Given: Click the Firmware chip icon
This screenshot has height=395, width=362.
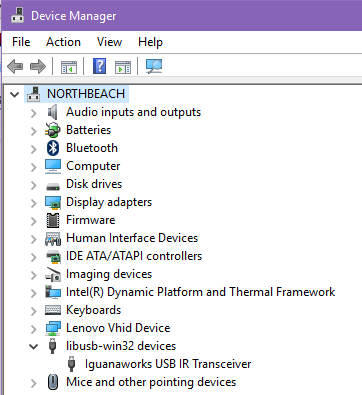Looking at the screenshot, I should 53,220.
